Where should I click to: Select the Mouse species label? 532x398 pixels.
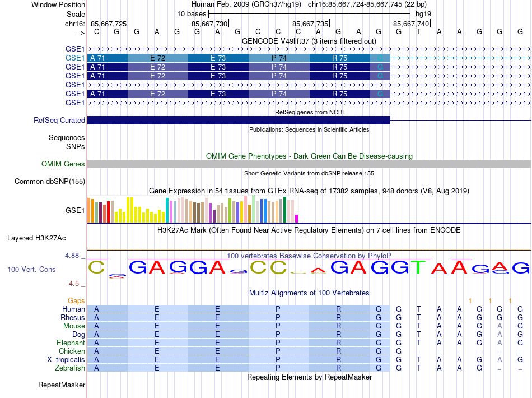pyautogui.click(x=74, y=326)
